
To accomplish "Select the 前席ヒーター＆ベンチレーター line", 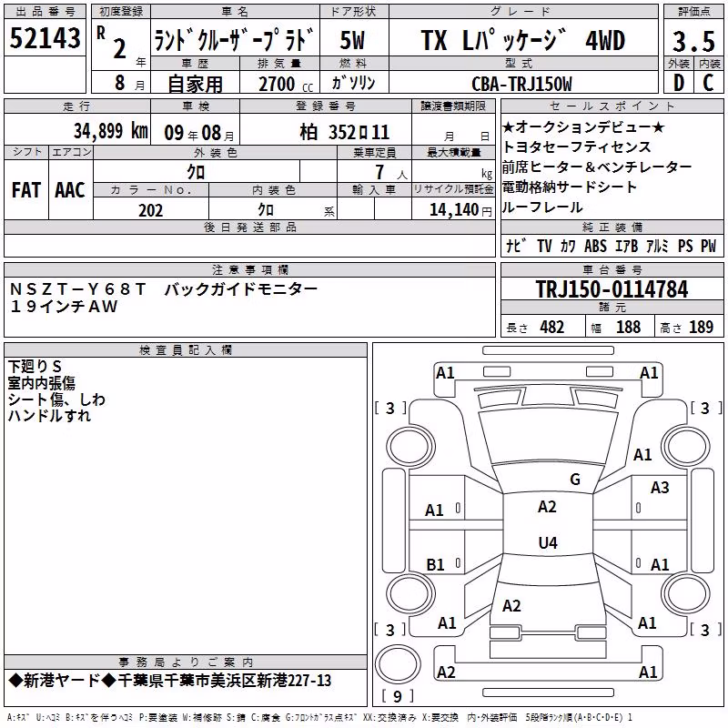I will pyautogui.click(x=597, y=167).
